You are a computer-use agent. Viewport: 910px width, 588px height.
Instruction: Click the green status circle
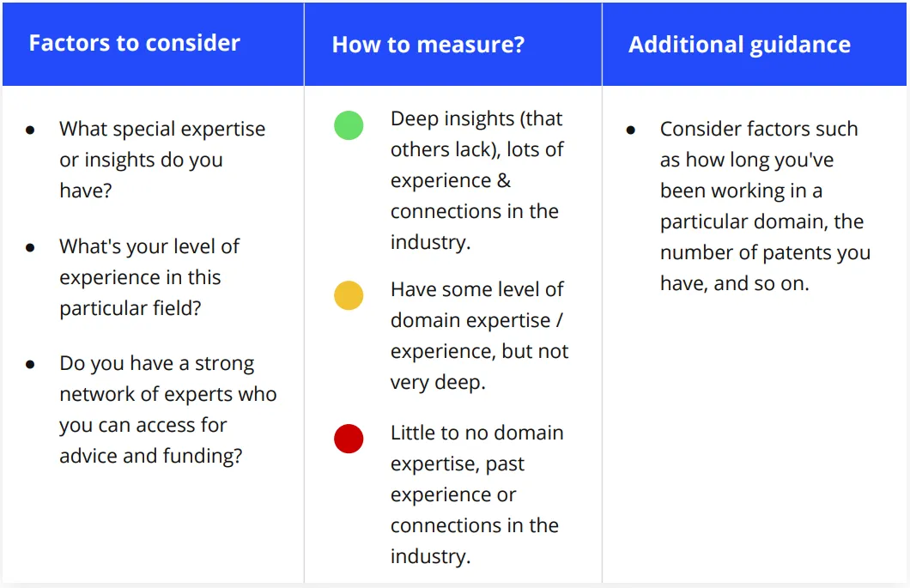click(349, 125)
